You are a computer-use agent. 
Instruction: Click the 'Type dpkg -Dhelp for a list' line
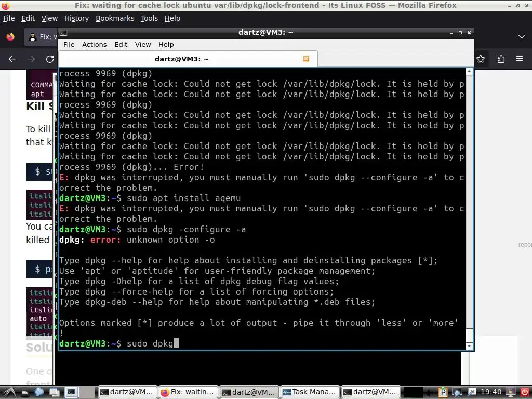(199, 281)
